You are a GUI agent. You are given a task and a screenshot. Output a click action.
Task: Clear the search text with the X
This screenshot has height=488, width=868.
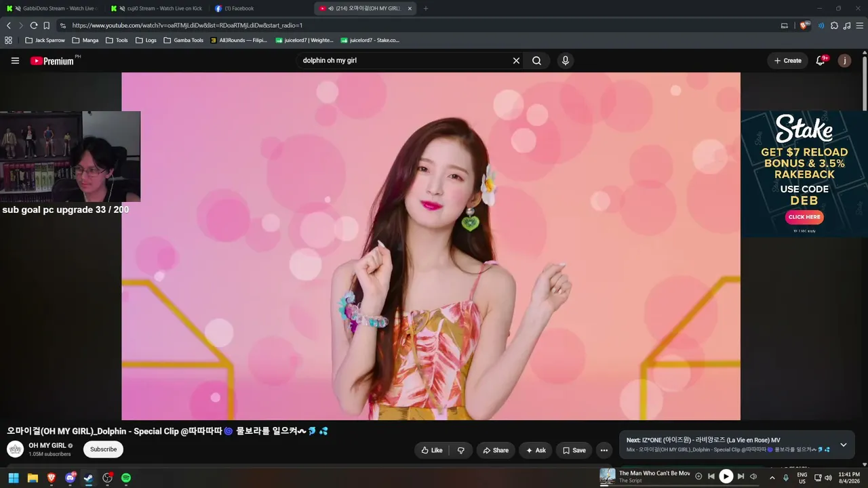click(x=516, y=60)
